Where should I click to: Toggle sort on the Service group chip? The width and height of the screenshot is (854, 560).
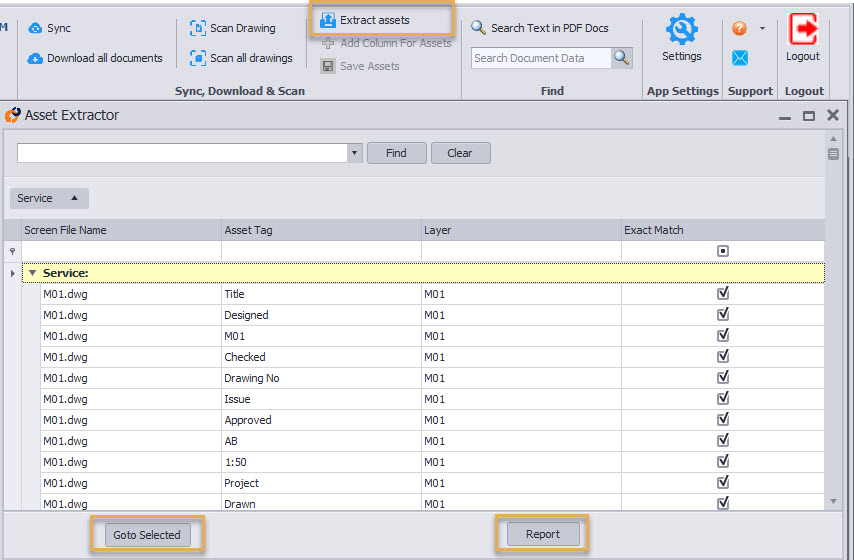[49, 198]
